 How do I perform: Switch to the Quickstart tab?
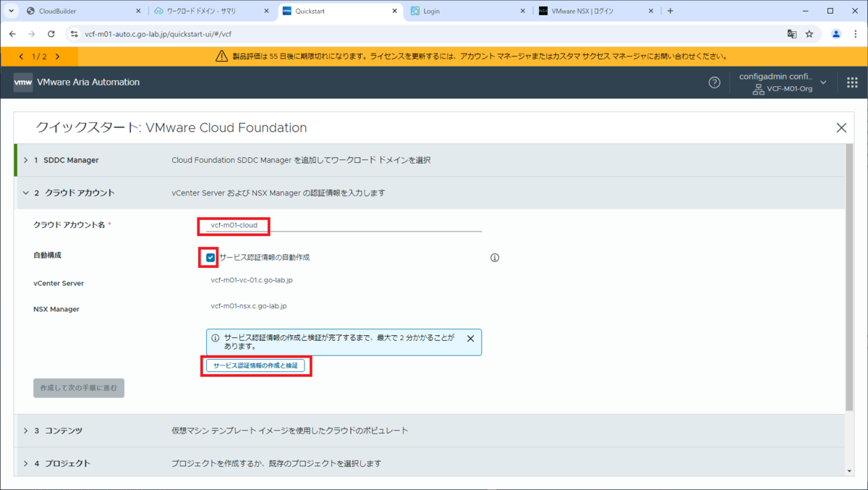tap(340, 11)
